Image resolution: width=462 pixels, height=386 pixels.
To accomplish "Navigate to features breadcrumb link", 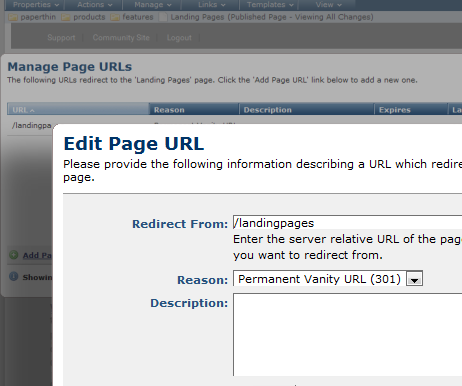I will tap(138, 17).
